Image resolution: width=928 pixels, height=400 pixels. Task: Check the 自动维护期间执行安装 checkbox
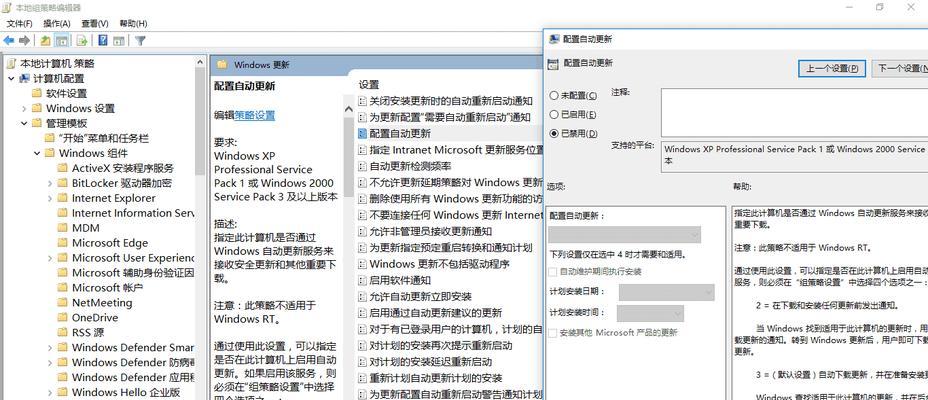pos(553,272)
